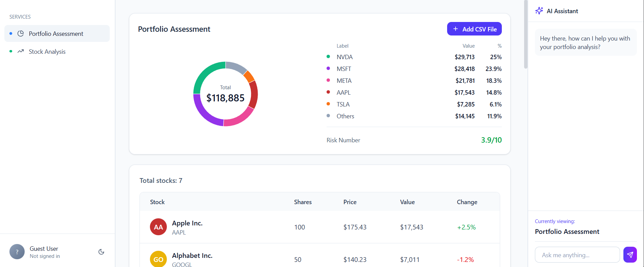Click the Guest User name label
The image size is (644, 267).
[44, 248]
